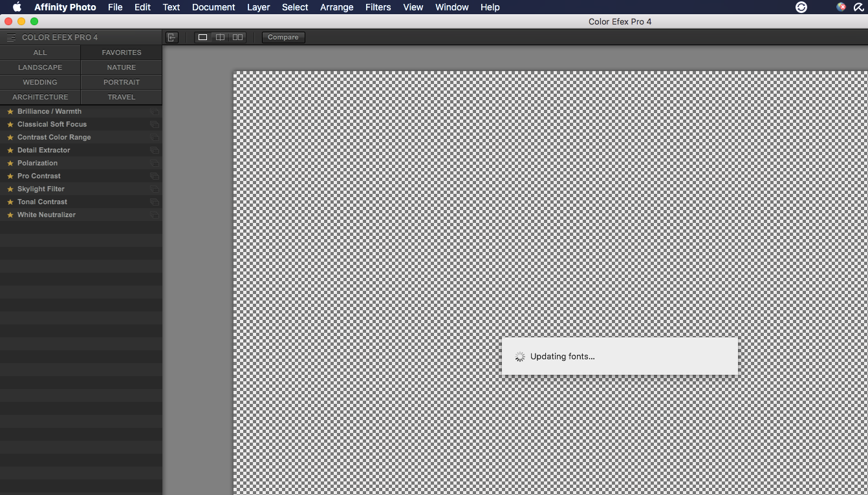Open presets icon for Classical Soft Focus
The width and height of the screenshot is (868, 495).
(155, 125)
